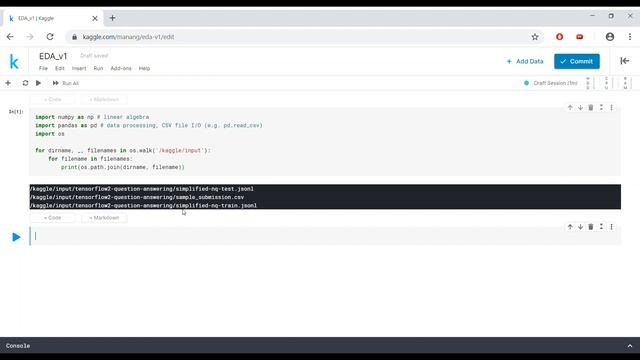The height and width of the screenshot is (360, 640).
Task: Open the second cell's more options menu
Action: (x=611, y=227)
